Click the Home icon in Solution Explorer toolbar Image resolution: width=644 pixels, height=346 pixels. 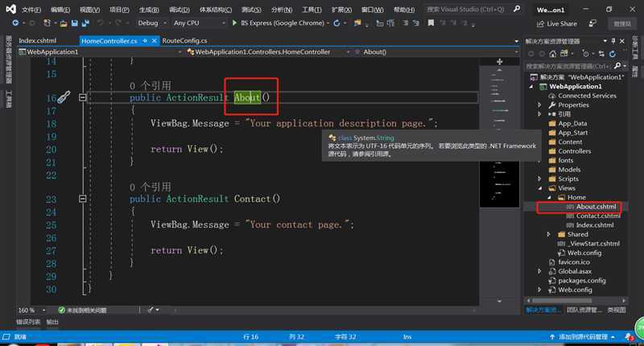coord(553,54)
